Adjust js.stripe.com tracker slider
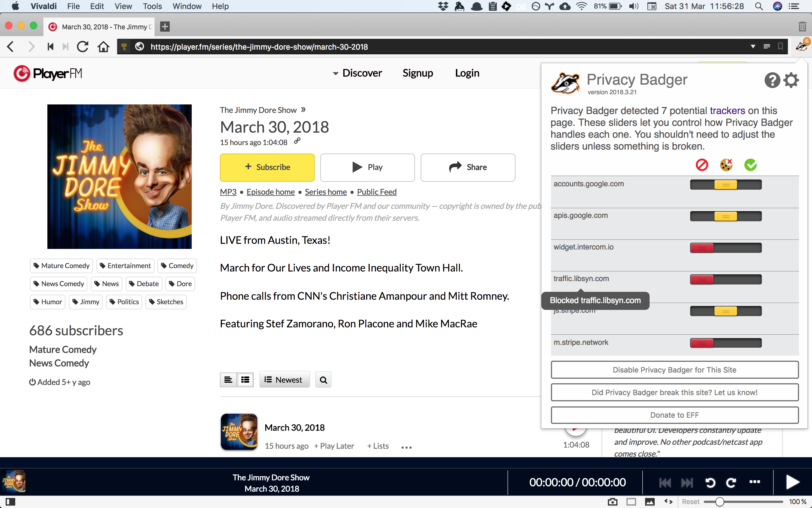Viewport: 812px width, 508px height. click(725, 311)
